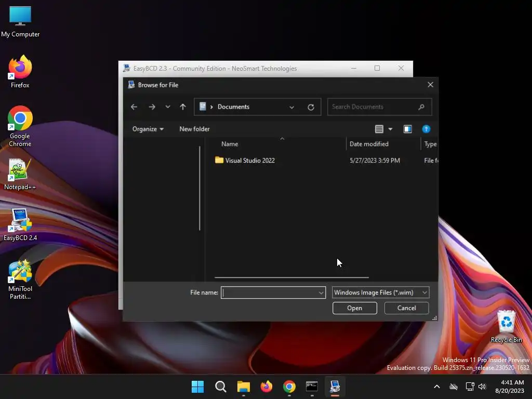Image resolution: width=532 pixels, height=399 pixels.
Task: Open Chrome from the taskbar
Action: 289,387
